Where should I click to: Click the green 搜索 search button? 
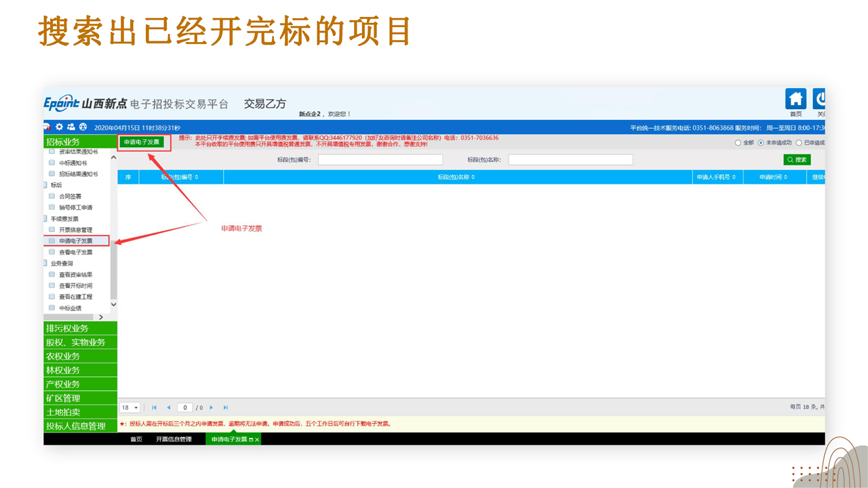click(x=797, y=160)
